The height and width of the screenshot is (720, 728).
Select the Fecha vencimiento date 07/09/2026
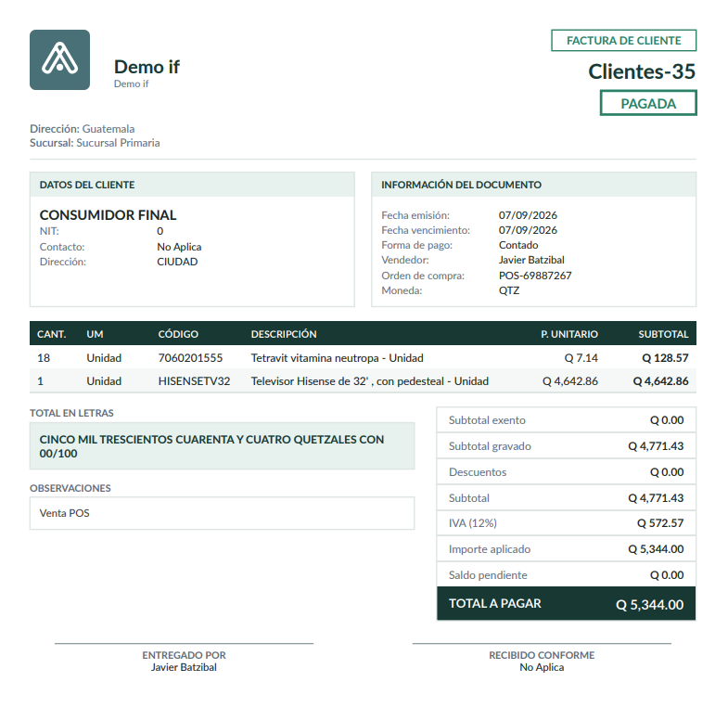coord(528,230)
